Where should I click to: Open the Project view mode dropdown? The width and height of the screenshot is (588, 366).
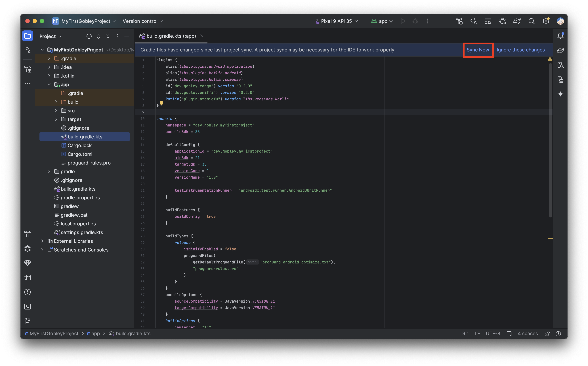(x=50, y=36)
